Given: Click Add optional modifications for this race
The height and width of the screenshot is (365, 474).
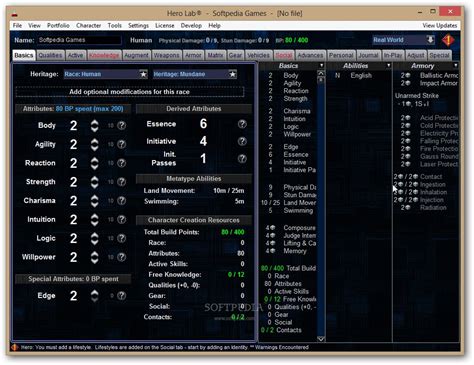Looking at the screenshot, I should [129, 92].
